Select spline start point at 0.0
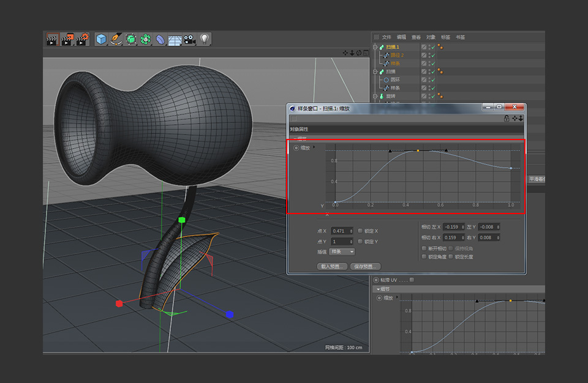The width and height of the screenshot is (588, 383). [x=335, y=203]
